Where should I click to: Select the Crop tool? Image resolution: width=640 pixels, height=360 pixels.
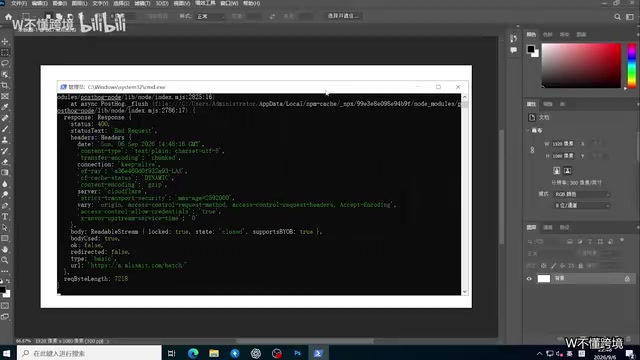tap(5, 85)
